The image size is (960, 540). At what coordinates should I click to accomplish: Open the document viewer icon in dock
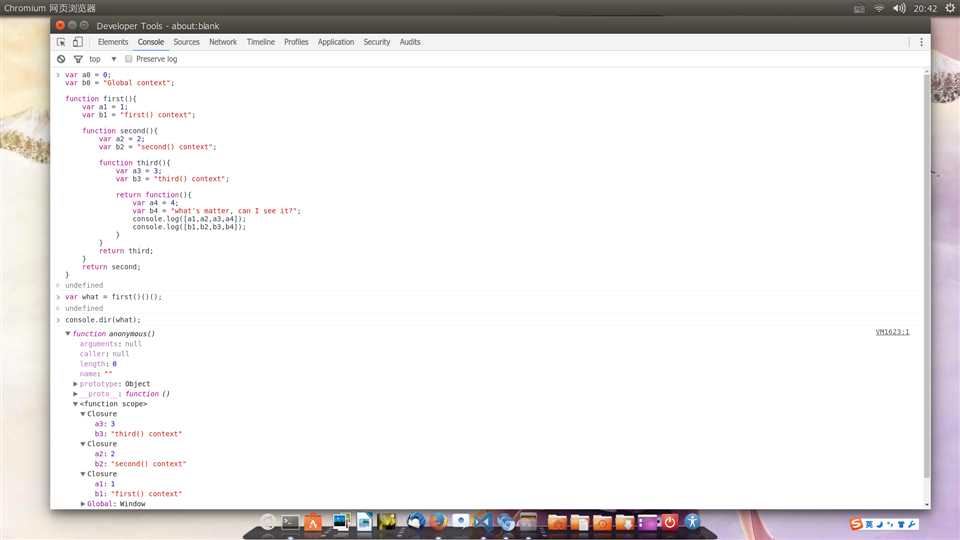pos(364,522)
